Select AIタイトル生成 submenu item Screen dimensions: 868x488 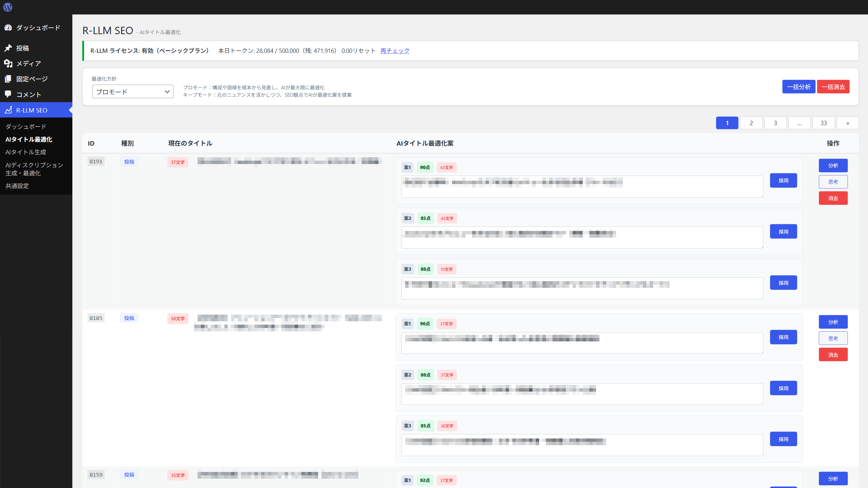click(x=26, y=152)
